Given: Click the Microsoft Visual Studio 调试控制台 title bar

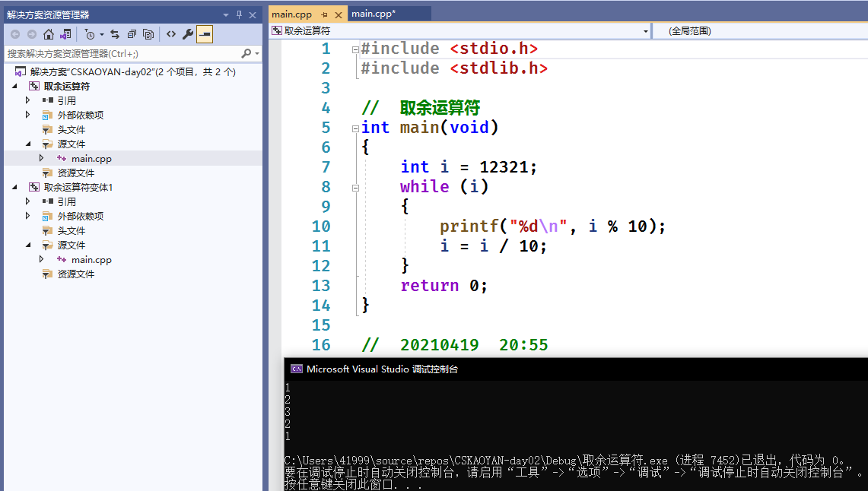Looking at the screenshot, I should (576, 369).
